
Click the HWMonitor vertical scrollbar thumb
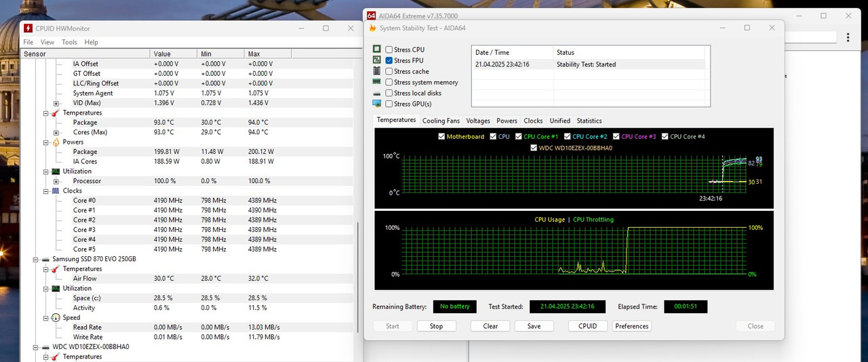coord(357,277)
